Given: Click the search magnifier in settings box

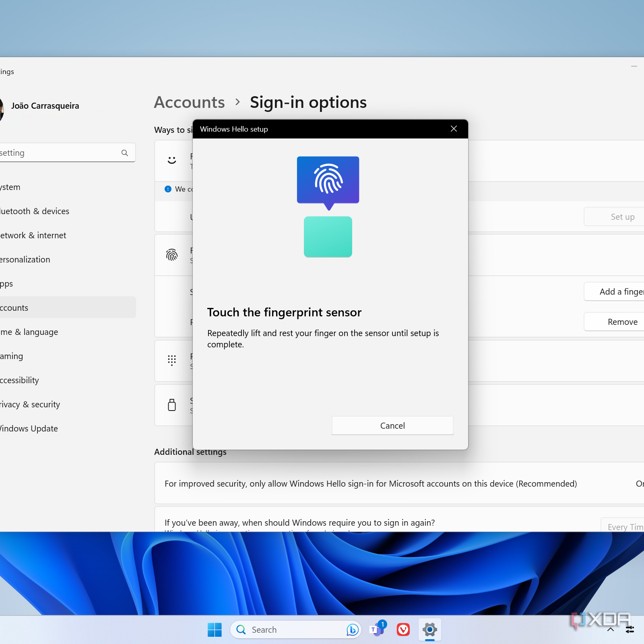Looking at the screenshot, I should (x=125, y=153).
